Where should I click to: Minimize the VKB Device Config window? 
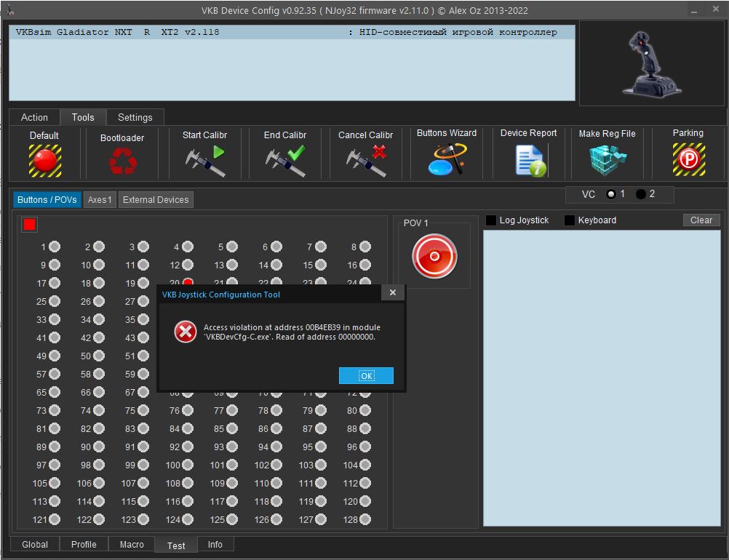pyautogui.click(x=693, y=10)
